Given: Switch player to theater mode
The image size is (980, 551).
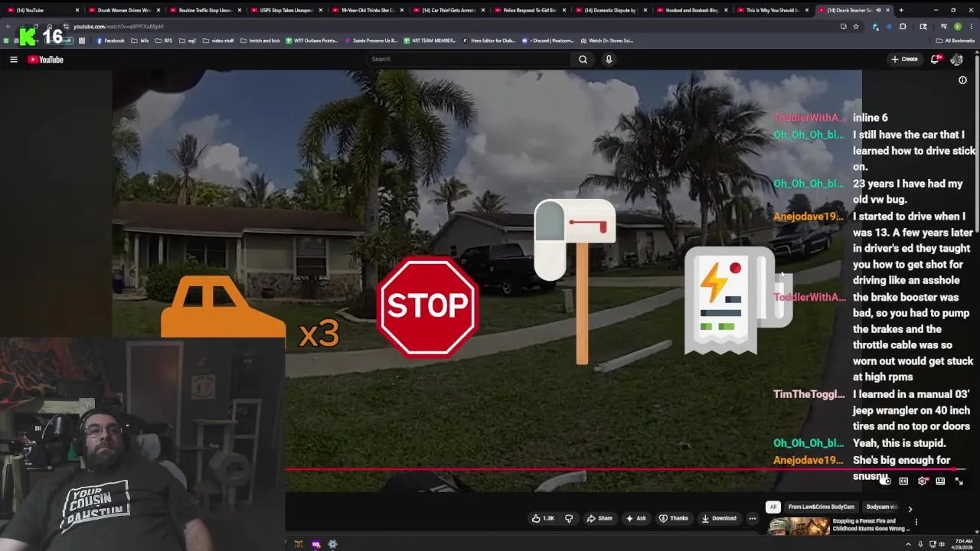Looking at the screenshot, I should pyautogui.click(x=940, y=481).
